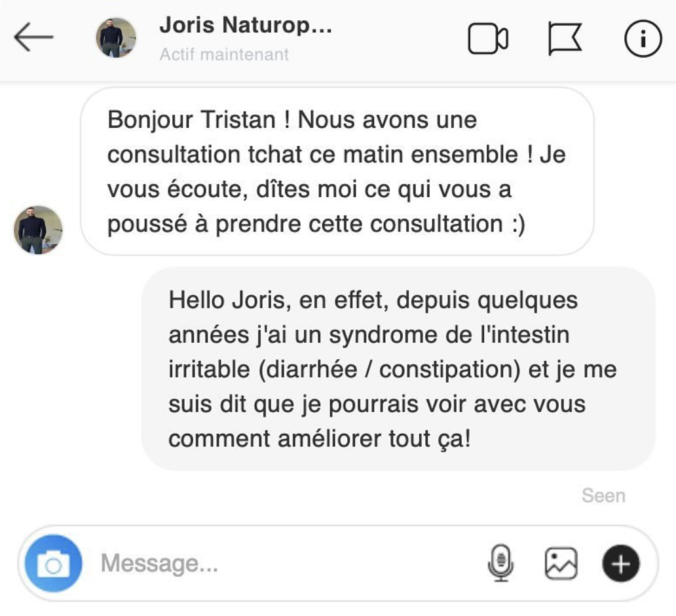Go back using the left arrow
Viewport: 676px width, 616px height.
pyautogui.click(x=33, y=39)
